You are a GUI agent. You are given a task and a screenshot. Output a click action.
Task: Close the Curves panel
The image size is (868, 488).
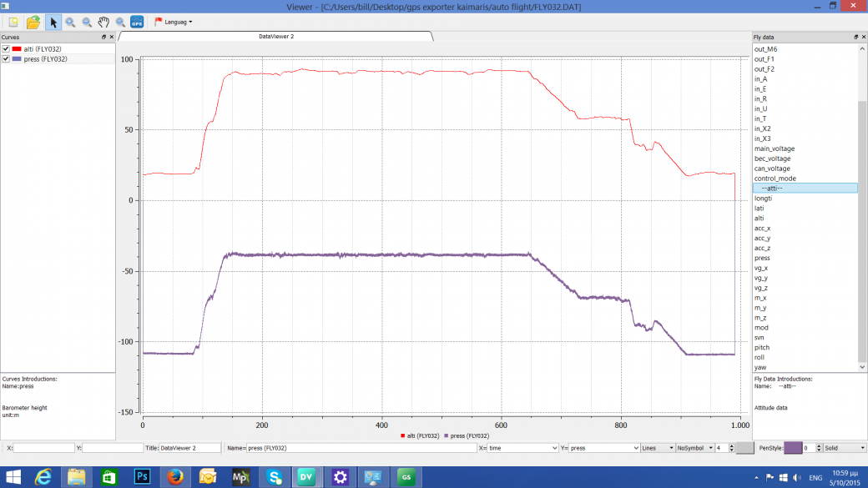click(x=112, y=38)
